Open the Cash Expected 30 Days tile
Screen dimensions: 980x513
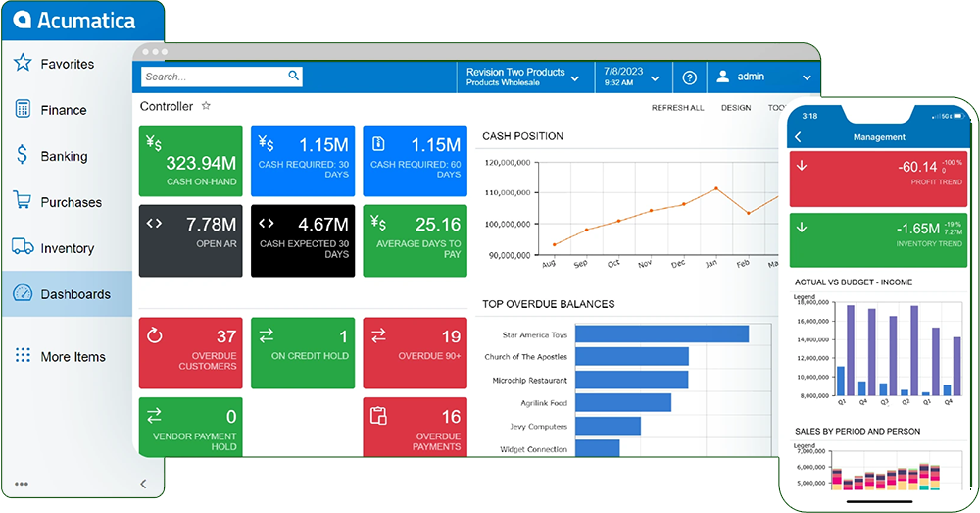point(303,241)
